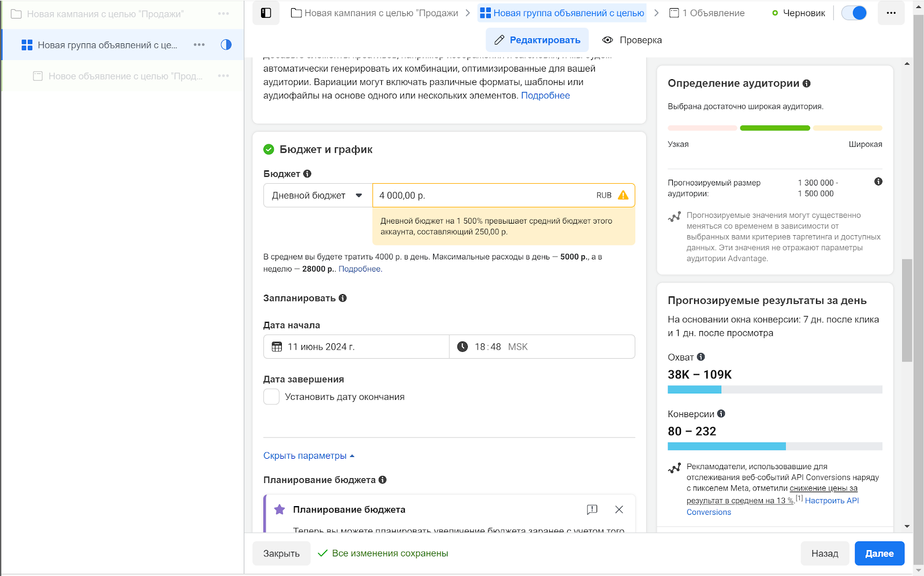The width and height of the screenshot is (924, 576).
Task: Click right panel scroll down arrow
Action: pos(907,526)
